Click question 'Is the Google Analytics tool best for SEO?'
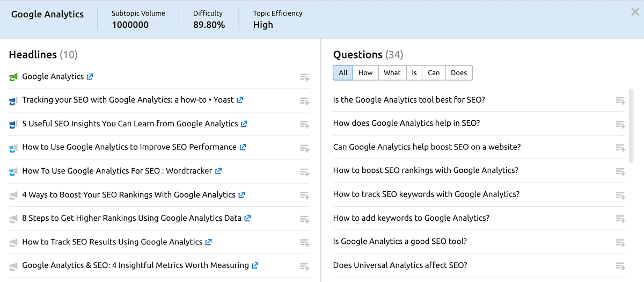The image size is (644, 282). [x=409, y=100]
